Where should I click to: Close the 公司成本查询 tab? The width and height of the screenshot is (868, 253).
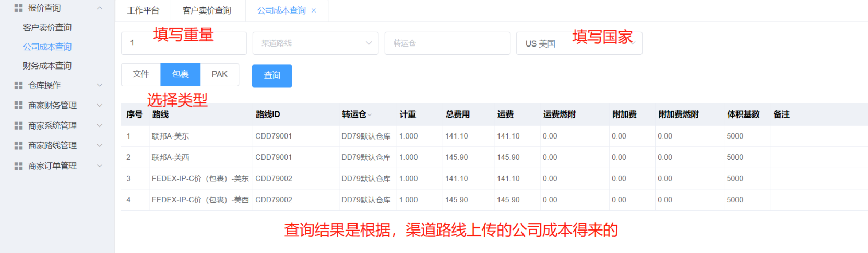point(314,10)
